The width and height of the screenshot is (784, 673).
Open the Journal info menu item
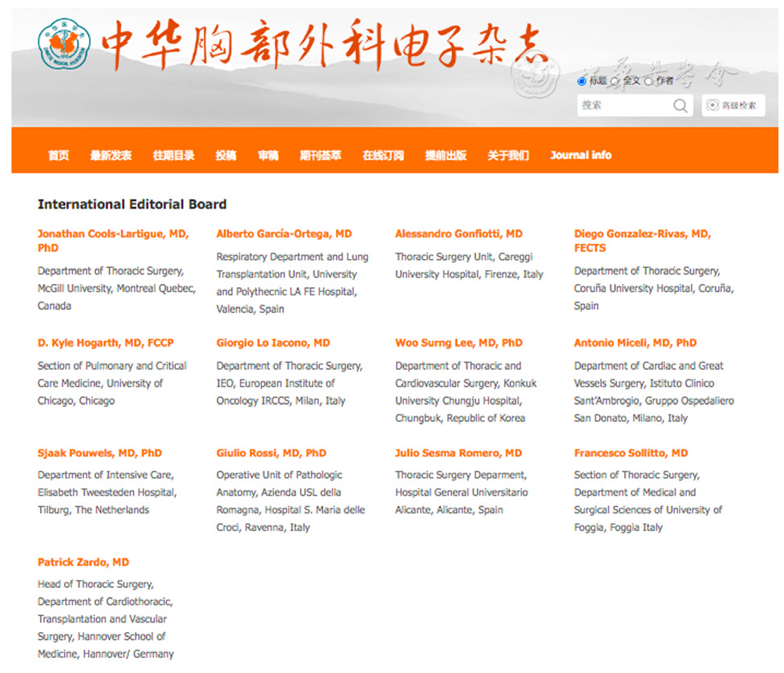coord(580,156)
